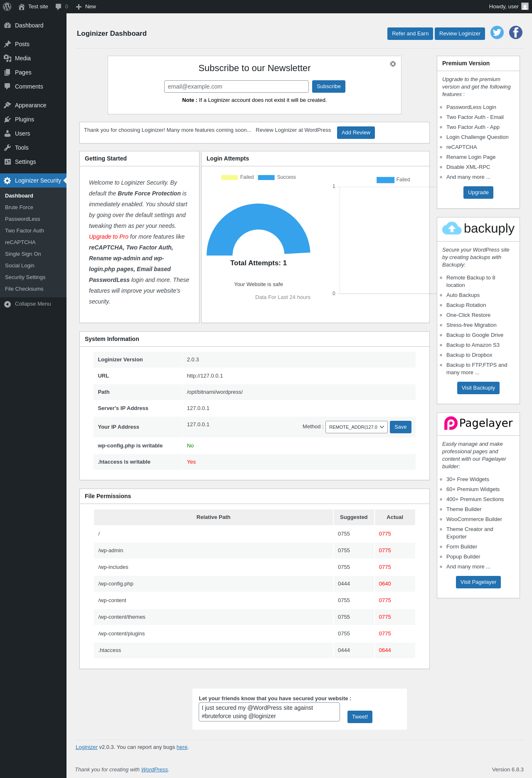Click the Relative Path column header
The width and height of the screenshot is (532, 778).
(x=214, y=517)
